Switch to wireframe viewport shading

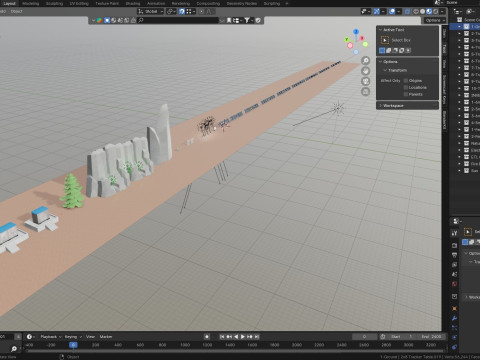tap(416, 11)
